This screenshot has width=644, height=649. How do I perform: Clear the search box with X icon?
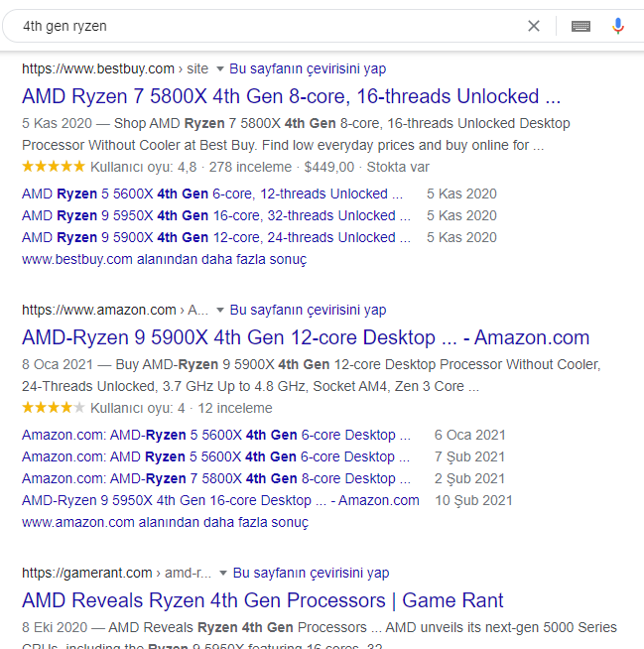[534, 26]
